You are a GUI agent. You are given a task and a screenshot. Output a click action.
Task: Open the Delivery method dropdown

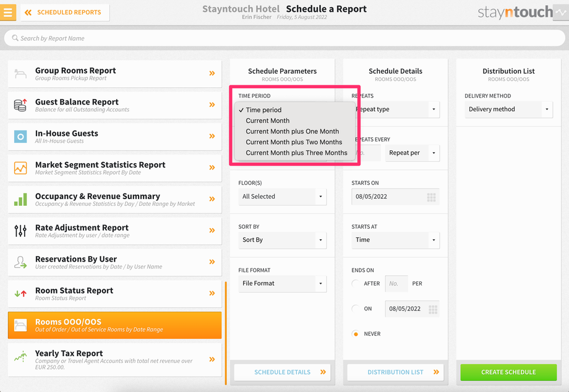(x=508, y=109)
